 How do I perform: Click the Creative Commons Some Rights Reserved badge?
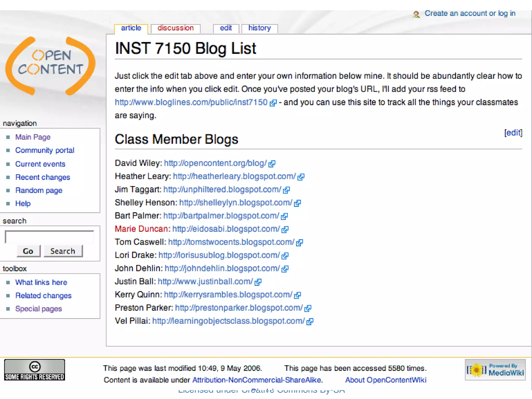coord(35,370)
